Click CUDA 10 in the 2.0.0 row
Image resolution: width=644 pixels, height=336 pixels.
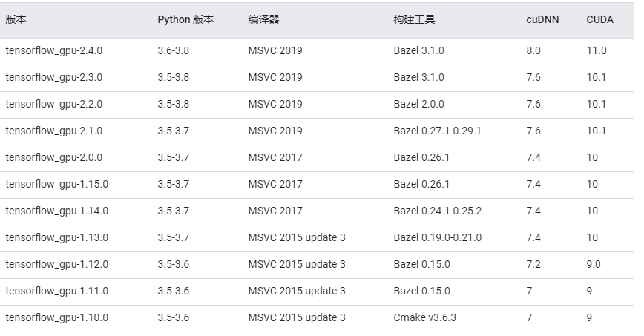coord(592,157)
